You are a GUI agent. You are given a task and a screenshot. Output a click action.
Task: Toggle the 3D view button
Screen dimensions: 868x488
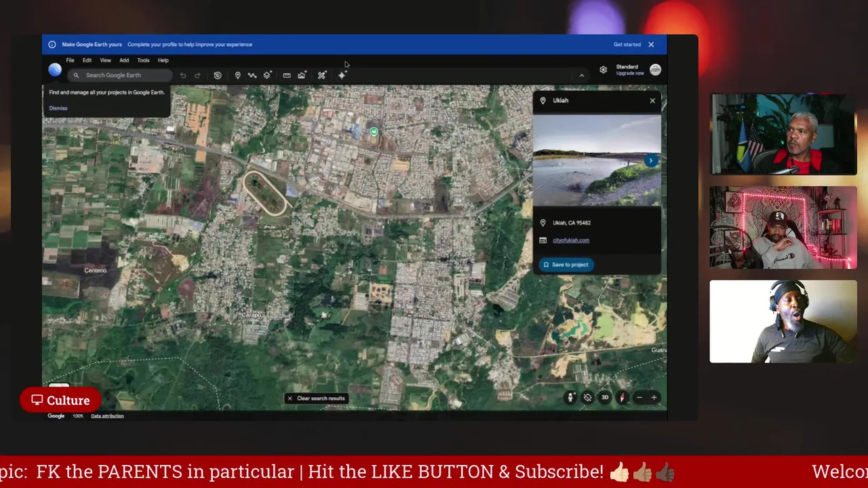point(605,398)
